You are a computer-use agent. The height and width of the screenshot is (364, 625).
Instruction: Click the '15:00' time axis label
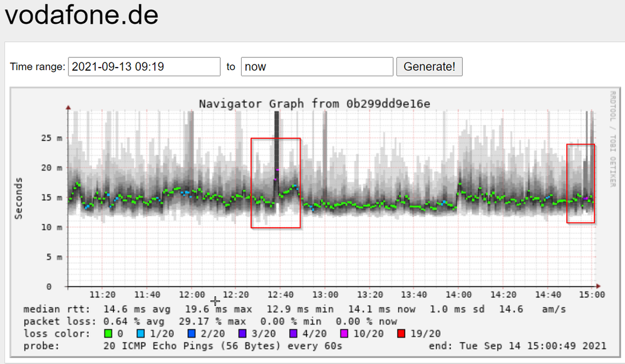(x=592, y=295)
